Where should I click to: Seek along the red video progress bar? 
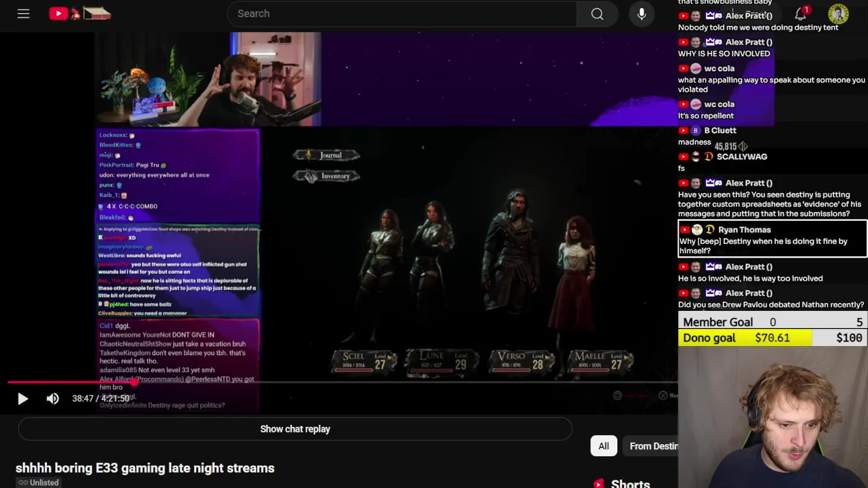coord(342,382)
